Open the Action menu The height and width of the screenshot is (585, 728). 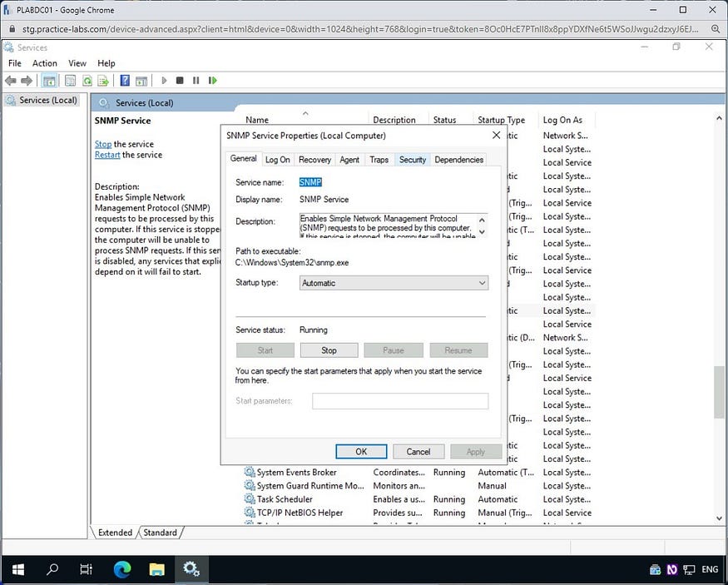pyautogui.click(x=45, y=63)
